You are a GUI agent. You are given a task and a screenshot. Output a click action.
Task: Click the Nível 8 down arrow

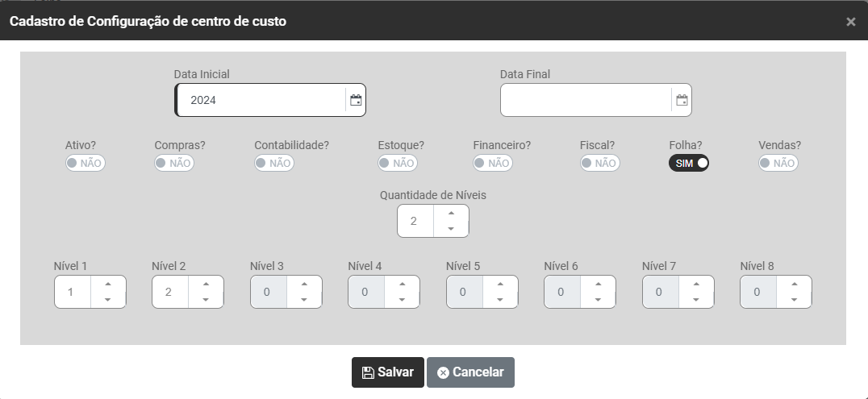(794, 300)
